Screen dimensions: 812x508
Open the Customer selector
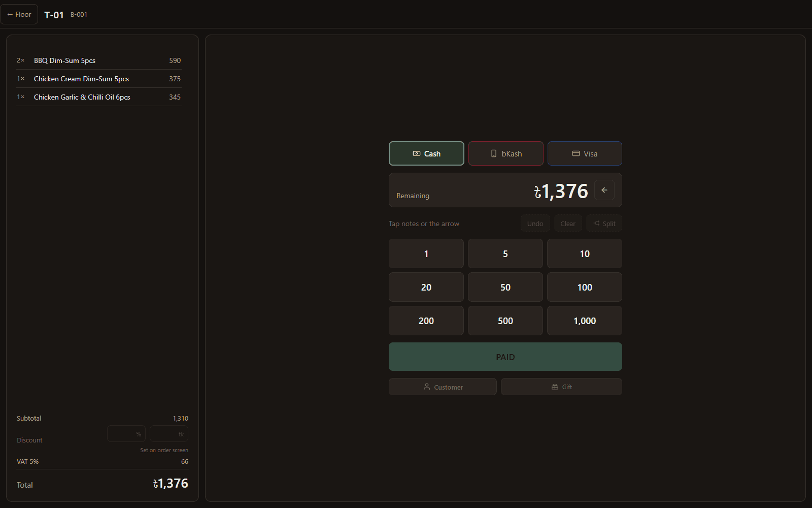click(x=443, y=387)
